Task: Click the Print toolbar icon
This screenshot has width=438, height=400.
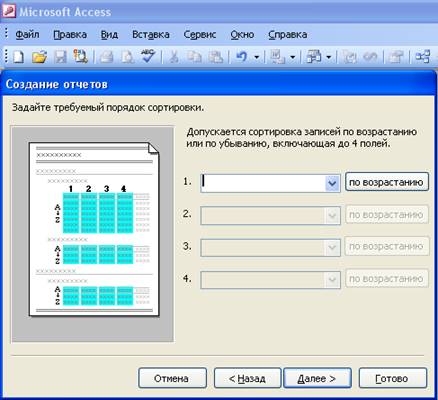Action: point(106,57)
